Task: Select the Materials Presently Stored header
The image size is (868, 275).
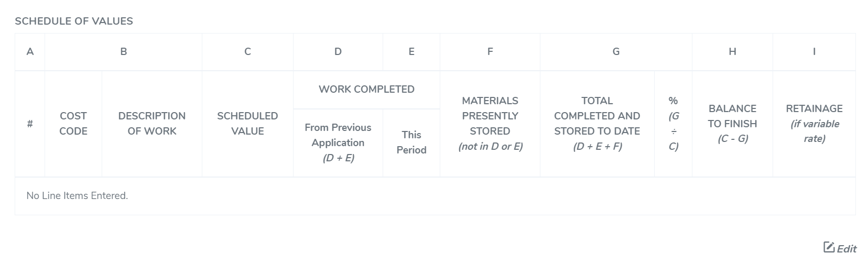Action: 490,124
